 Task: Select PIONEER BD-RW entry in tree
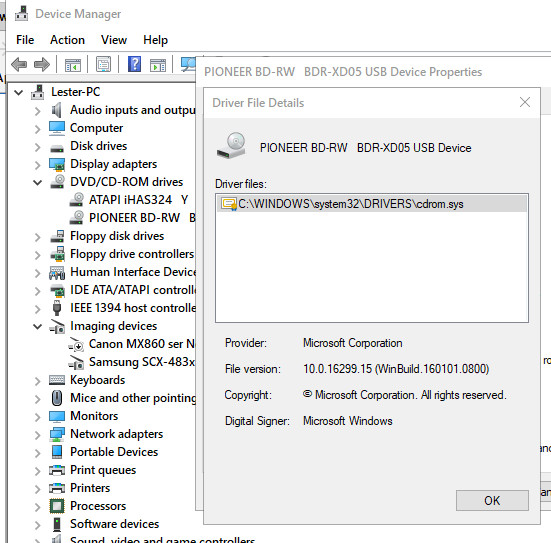click(142, 218)
